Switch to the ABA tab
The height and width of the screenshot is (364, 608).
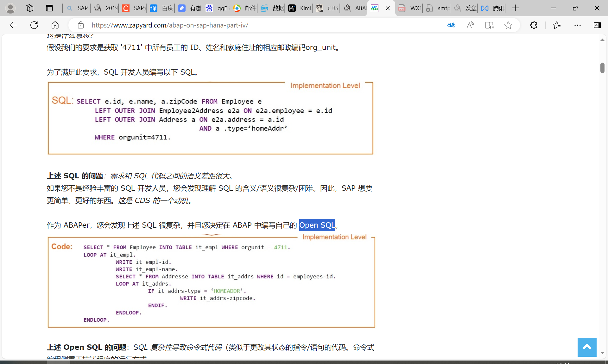354,8
